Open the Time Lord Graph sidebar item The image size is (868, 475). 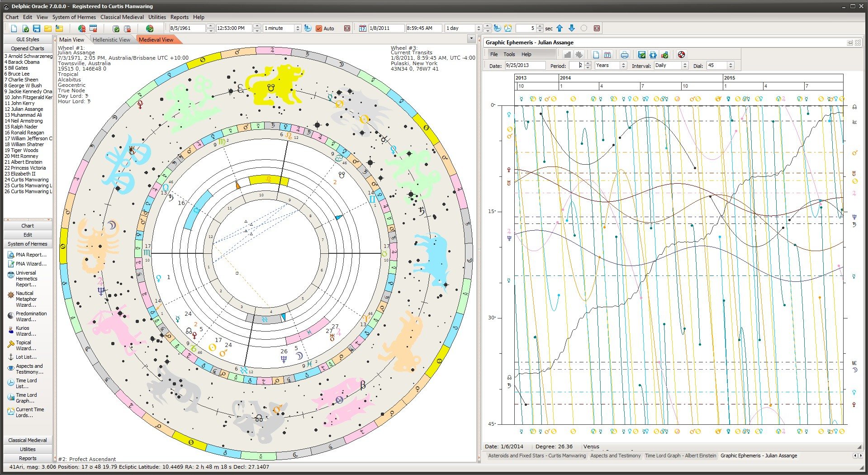tap(27, 398)
